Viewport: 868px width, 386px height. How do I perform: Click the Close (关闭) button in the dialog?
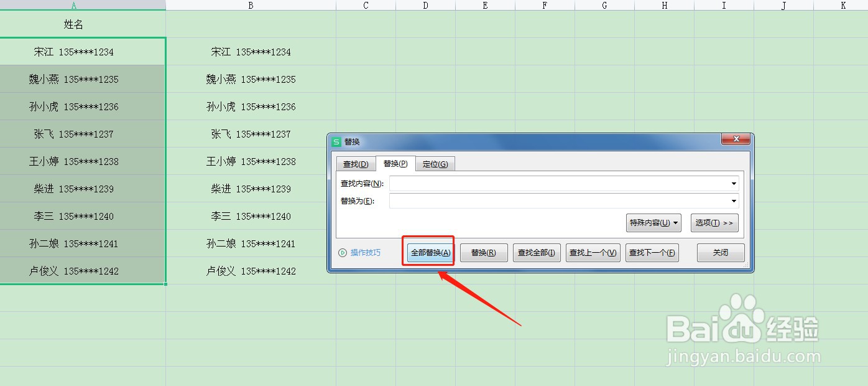pyautogui.click(x=721, y=253)
